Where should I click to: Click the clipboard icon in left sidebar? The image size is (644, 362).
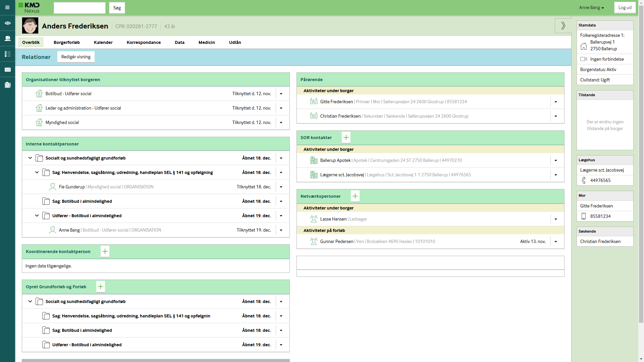7,85
